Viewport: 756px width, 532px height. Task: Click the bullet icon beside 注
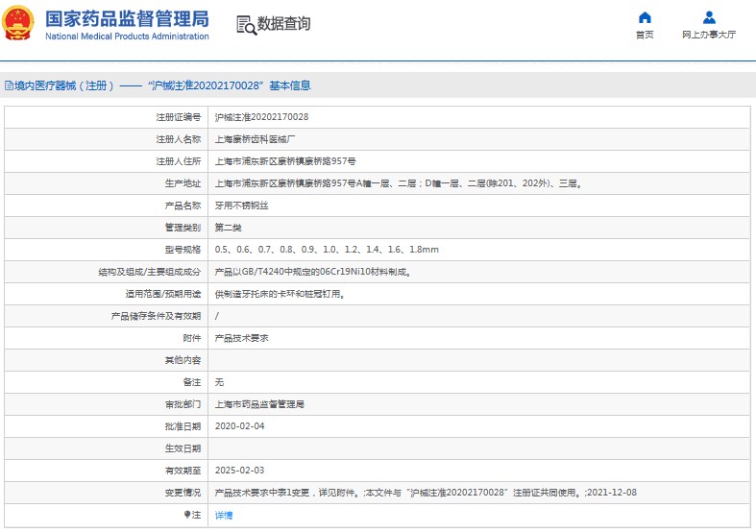(186, 515)
